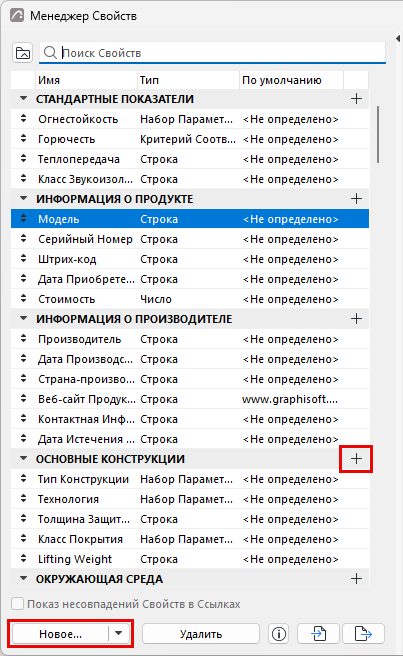Viewport: 403px width, 656px height.
Task: Collapse the СТАНДАРТНЫЕ ПОКАЗАТЕЛИ group
Action: coord(23,99)
